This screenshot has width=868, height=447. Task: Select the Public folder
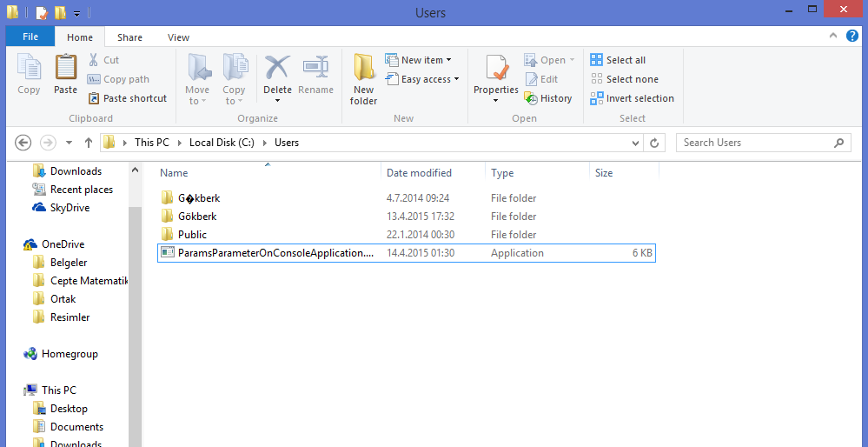pyautogui.click(x=407, y=234)
